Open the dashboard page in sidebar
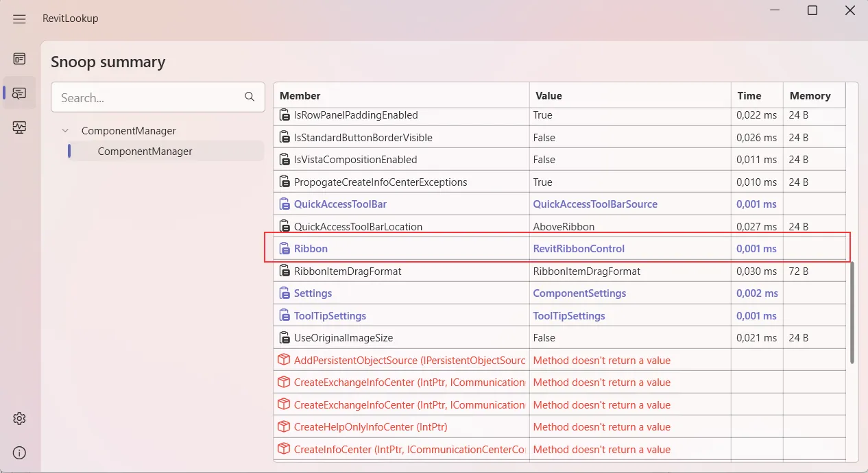This screenshot has width=868, height=473. 19,59
